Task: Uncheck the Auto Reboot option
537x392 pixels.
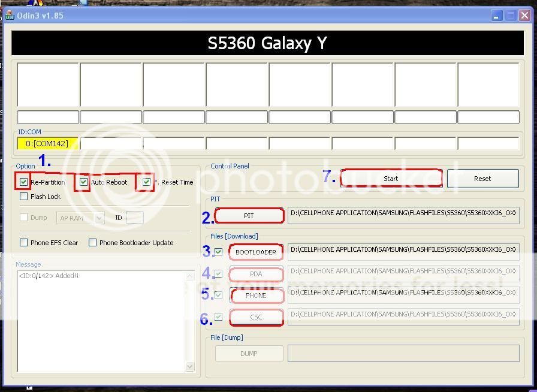Action: [x=83, y=182]
